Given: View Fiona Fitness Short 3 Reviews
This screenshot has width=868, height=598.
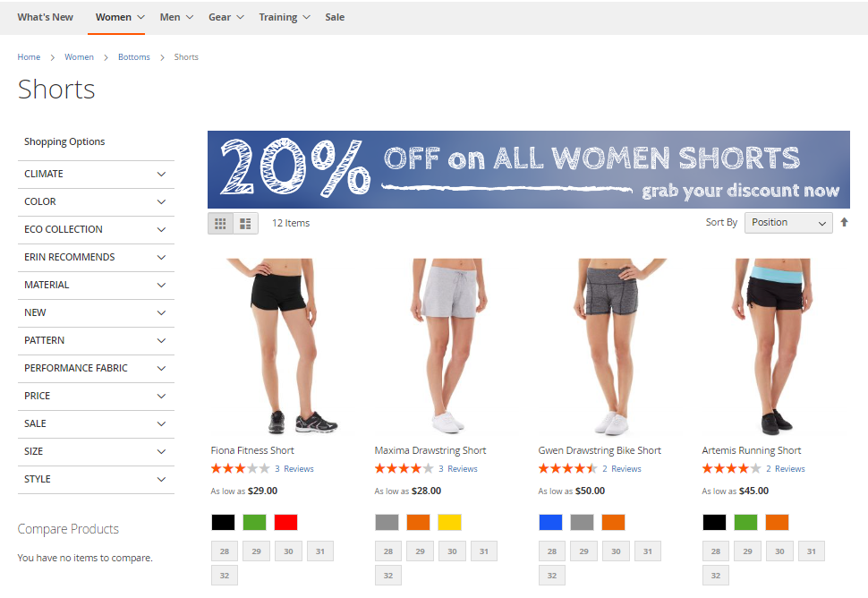Looking at the screenshot, I should click(x=294, y=468).
